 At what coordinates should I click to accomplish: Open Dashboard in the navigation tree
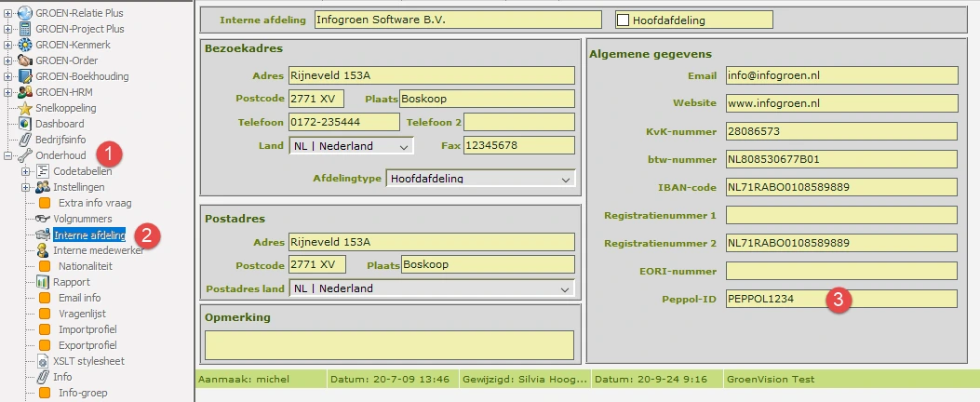pyautogui.click(x=60, y=124)
